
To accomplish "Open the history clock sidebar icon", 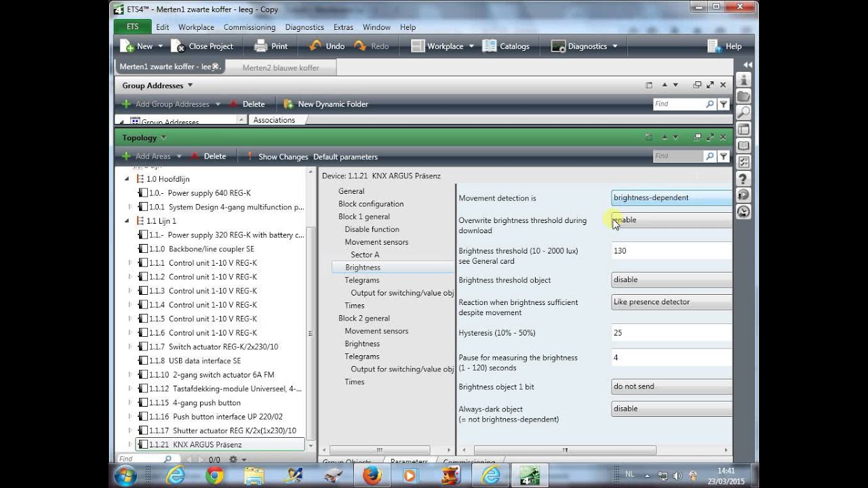I will [744, 211].
